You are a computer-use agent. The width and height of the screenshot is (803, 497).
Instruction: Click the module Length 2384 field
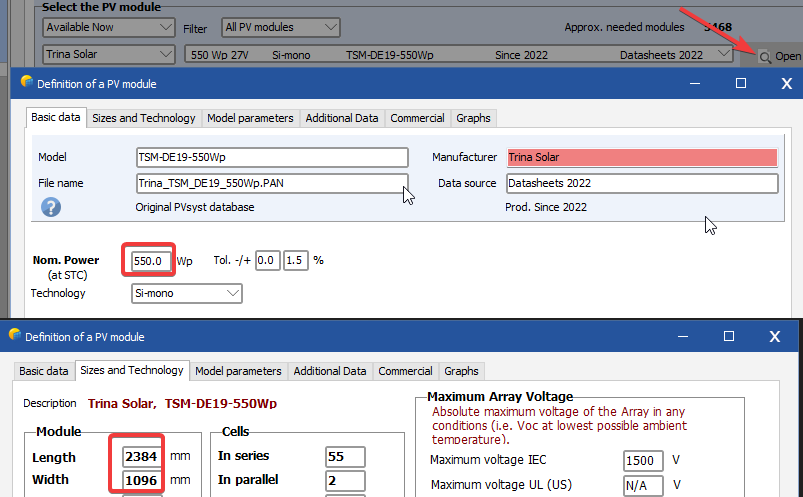click(x=141, y=457)
